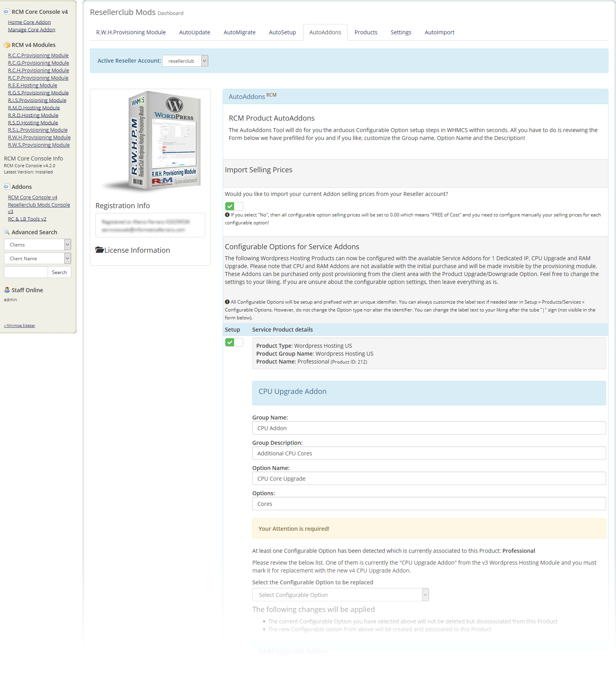Screen dimensions: 616x692
Task: Open RCM Core Console v4 addon link
Action: point(32,198)
